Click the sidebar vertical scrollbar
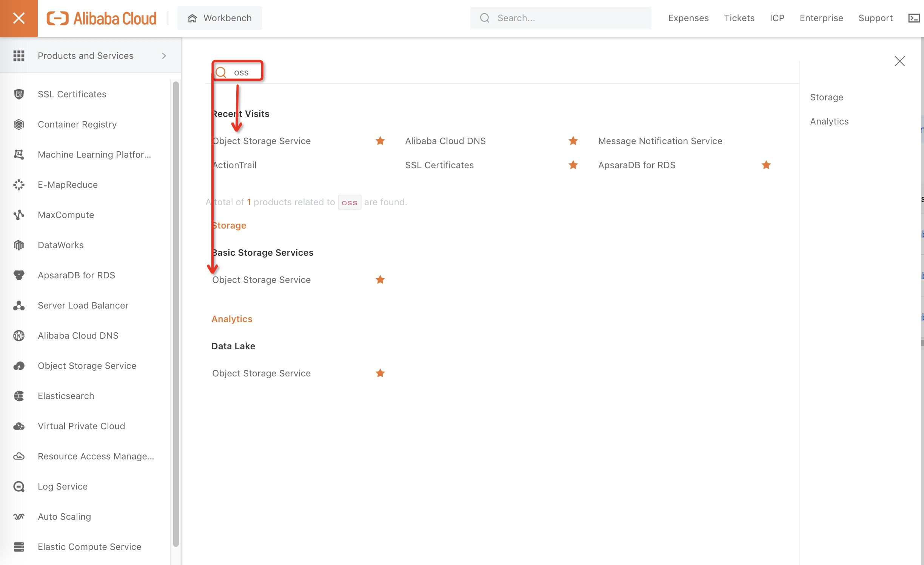 [176, 313]
